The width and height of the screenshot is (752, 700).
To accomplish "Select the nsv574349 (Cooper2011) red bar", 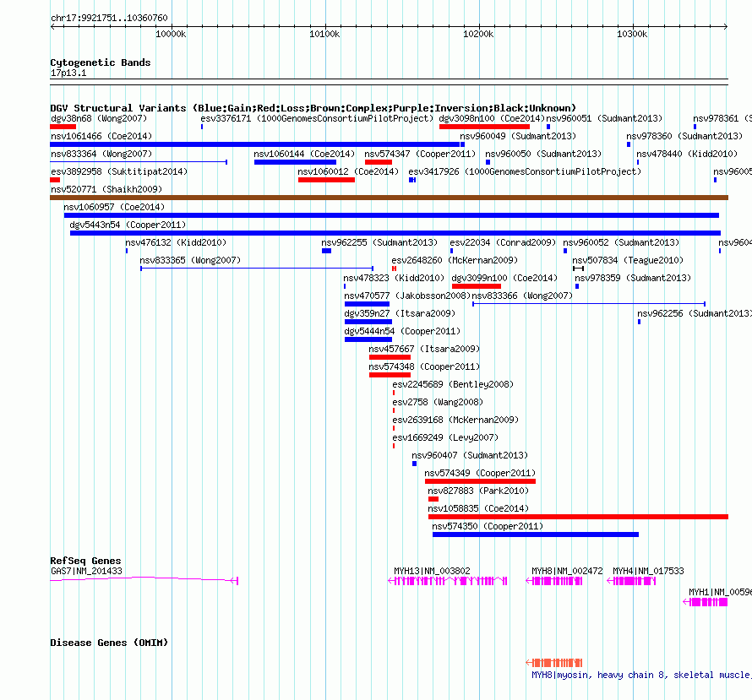I will coord(480,481).
